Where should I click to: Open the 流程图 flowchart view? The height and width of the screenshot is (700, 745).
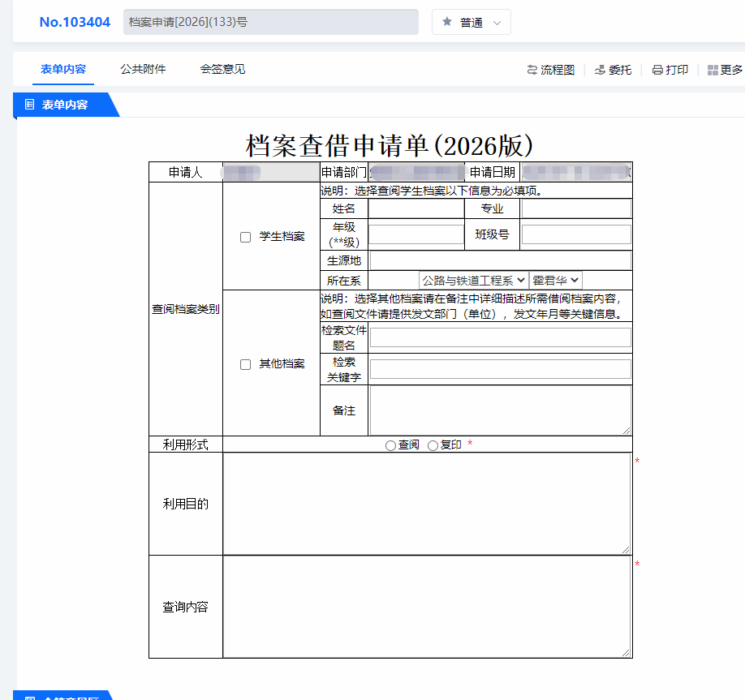click(x=551, y=70)
